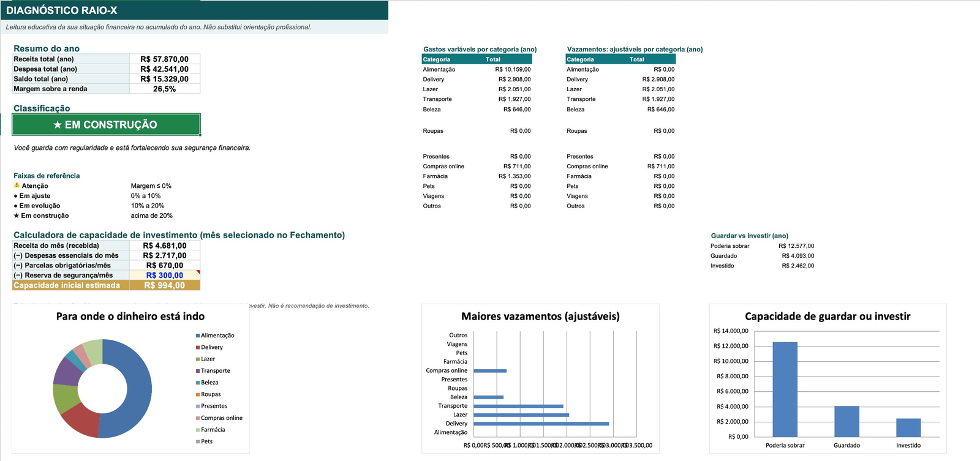Click the 'Capacidade inicial estimada' label cell
Viewport: 980px width, 461px height.
point(71,285)
